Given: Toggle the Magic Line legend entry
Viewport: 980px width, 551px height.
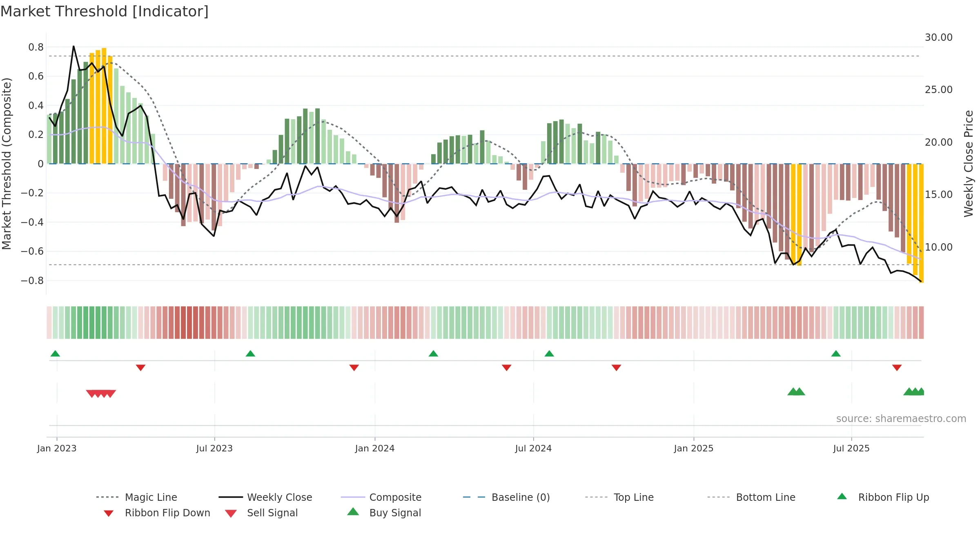Looking at the screenshot, I should (x=137, y=497).
